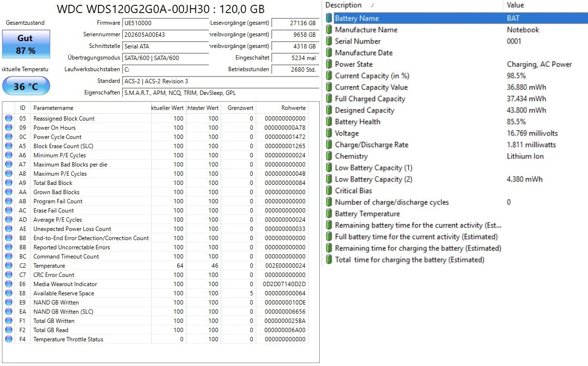Click battery icon beside Power State
Viewport: 588px width, 366px height.
pyautogui.click(x=329, y=64)
